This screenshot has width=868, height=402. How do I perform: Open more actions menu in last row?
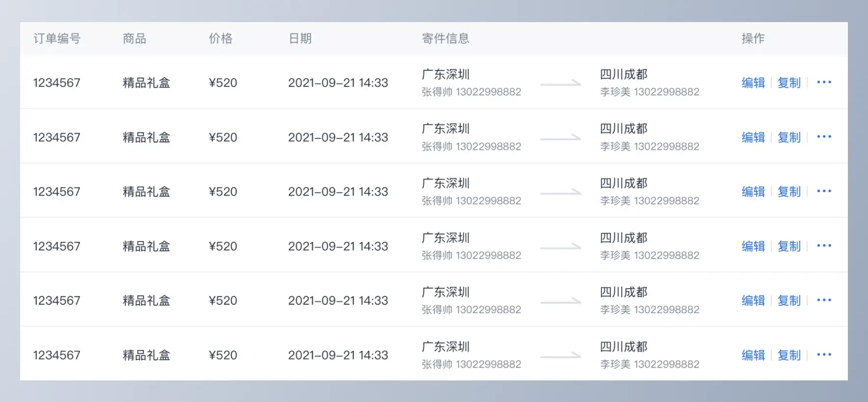point(824,354)
